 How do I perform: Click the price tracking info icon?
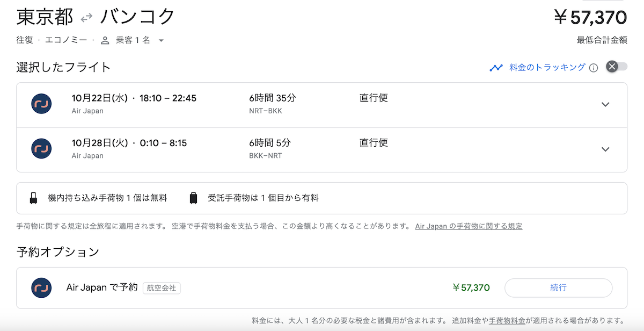[x=594, y=68]
